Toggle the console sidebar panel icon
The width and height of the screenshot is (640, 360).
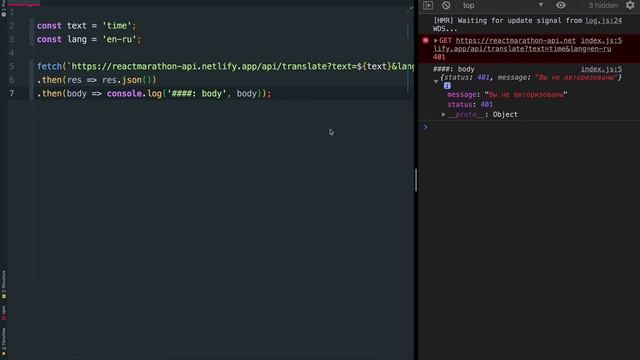(428, 5)
